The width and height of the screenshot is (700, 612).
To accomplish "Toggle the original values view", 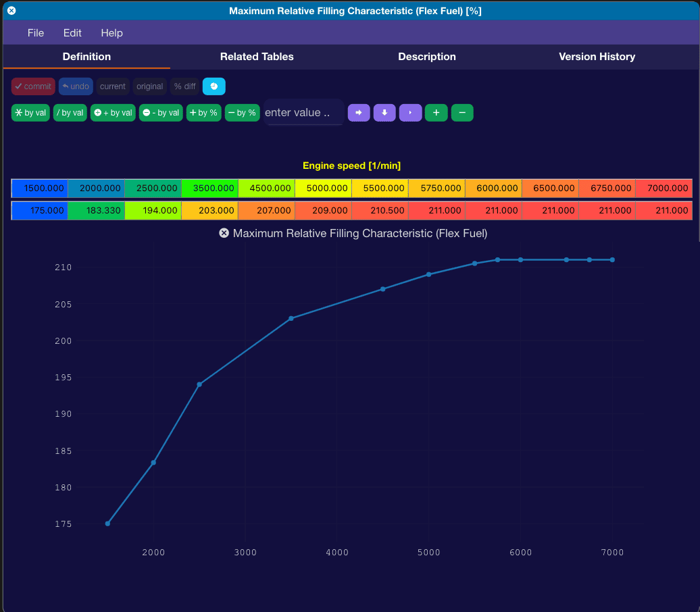I will tap(149, 86).
